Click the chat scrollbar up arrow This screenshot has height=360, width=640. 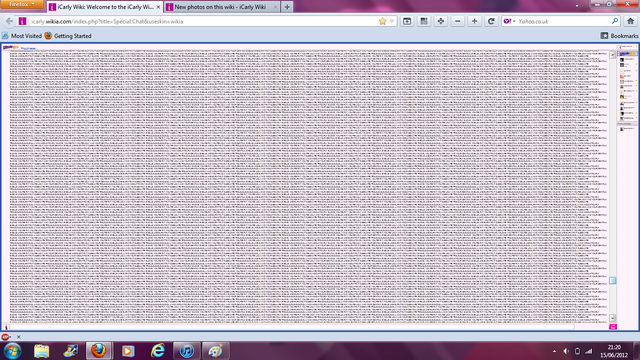click(612, 55)
